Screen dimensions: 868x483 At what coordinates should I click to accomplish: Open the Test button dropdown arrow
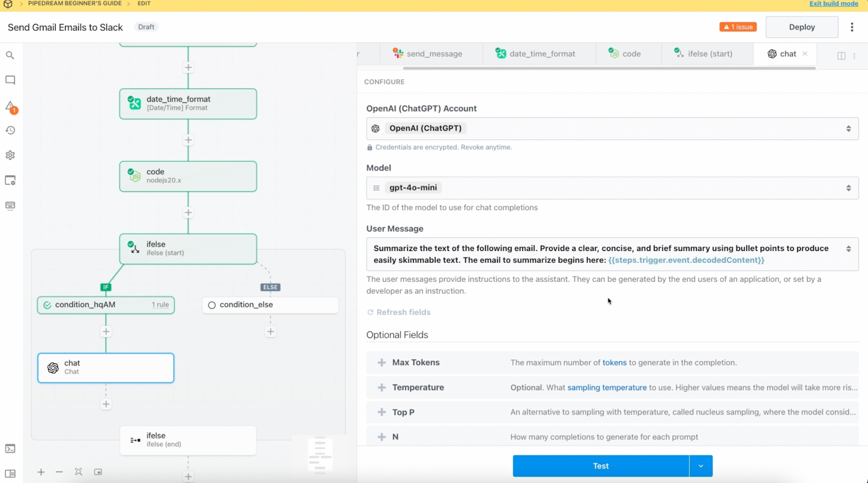(701, 466)
